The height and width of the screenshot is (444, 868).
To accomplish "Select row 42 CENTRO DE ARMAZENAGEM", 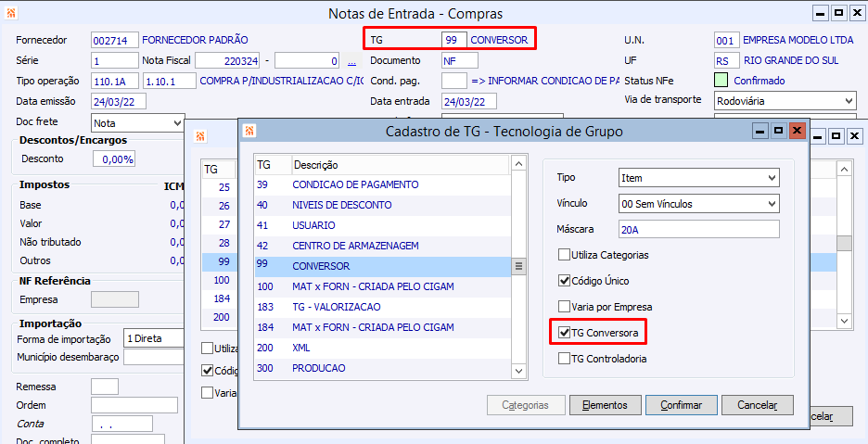I will click(x=382, y=246).
